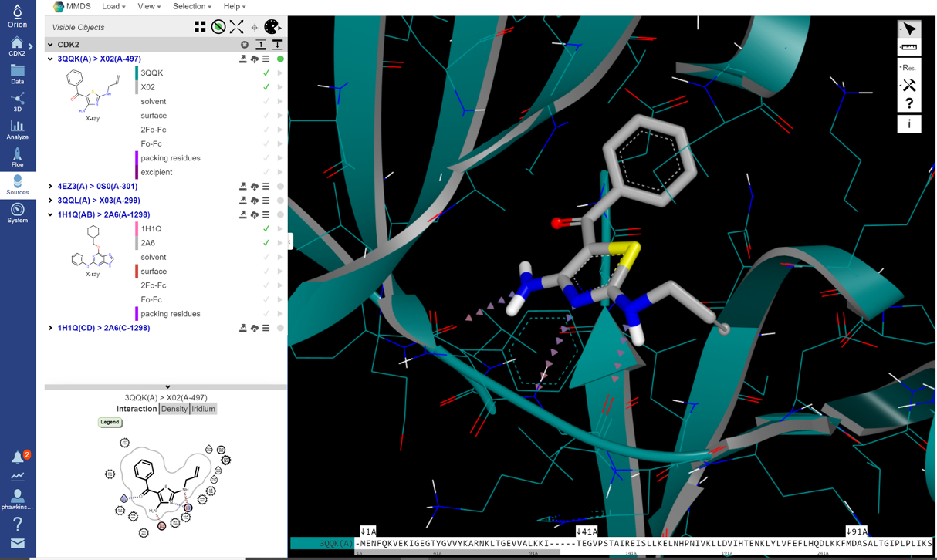The width and height of the screenshot is (937, 560).
Task: Click the info (i) icon on right toolbar
Action: pos(909,123)
